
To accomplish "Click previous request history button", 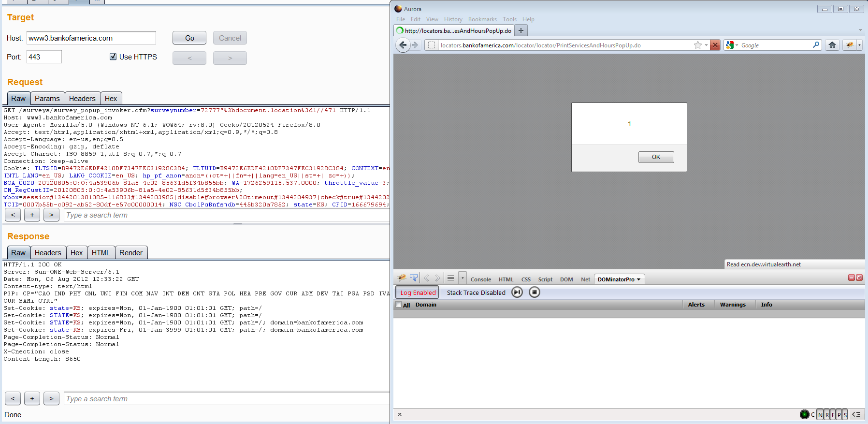I will [x=189, y=58].
